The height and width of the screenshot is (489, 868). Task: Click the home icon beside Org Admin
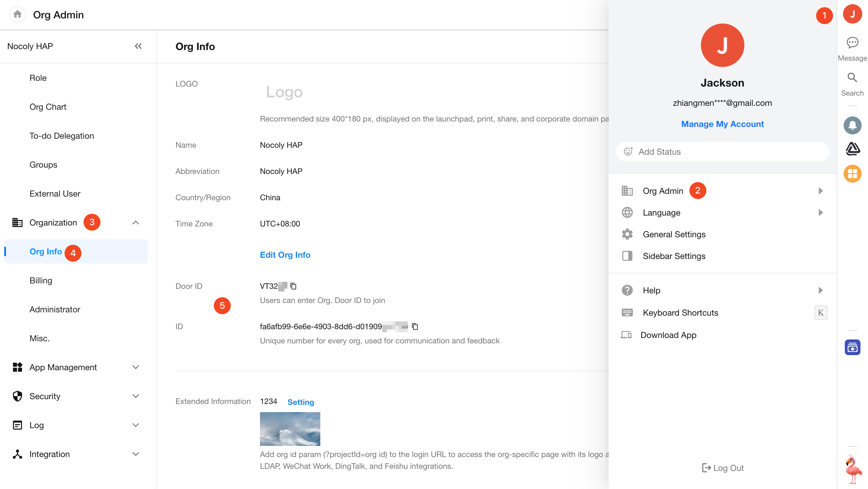click(17, 14)
